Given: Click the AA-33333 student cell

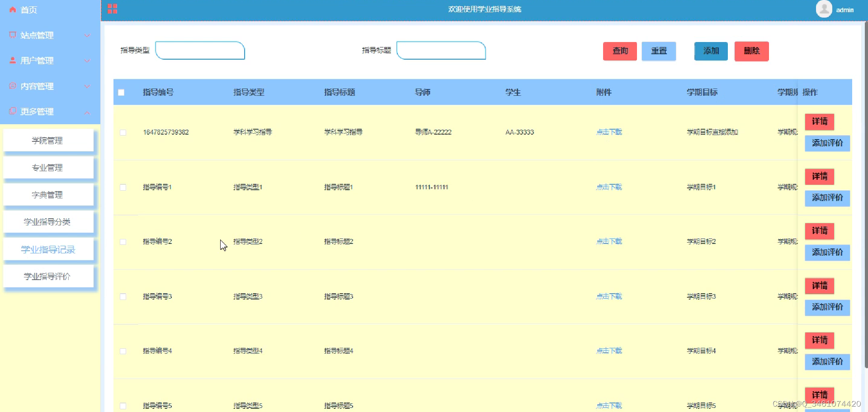Looking at the screenshot, I should [x=519, y=132].
